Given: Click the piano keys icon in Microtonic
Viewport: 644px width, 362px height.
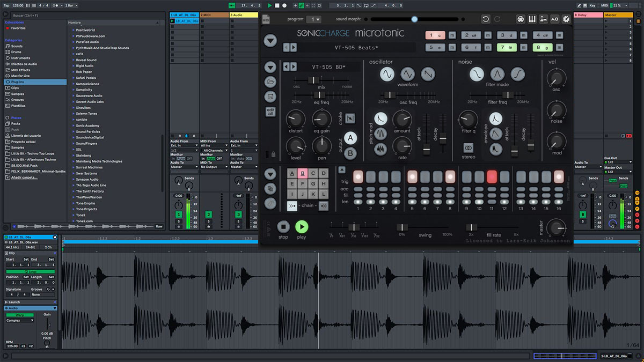Looking at the screenshot, I should [532, 19].
